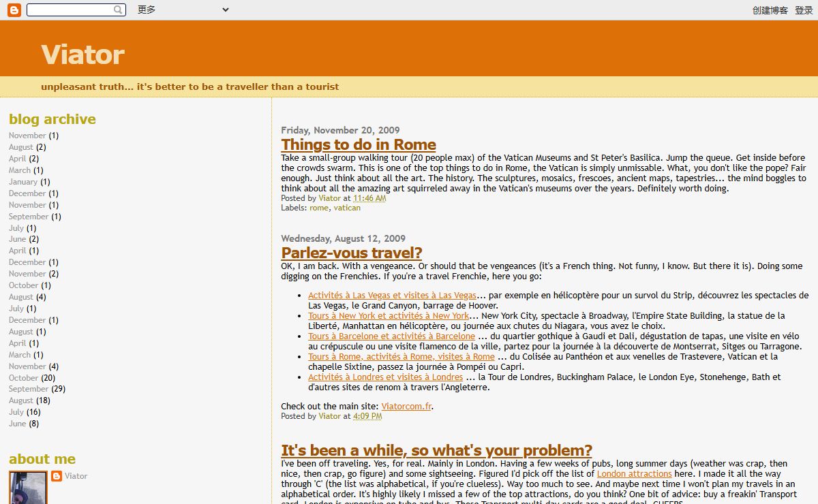
Task: Open the 'Parlez-vous travel?' post title
Action: [352, 253]
